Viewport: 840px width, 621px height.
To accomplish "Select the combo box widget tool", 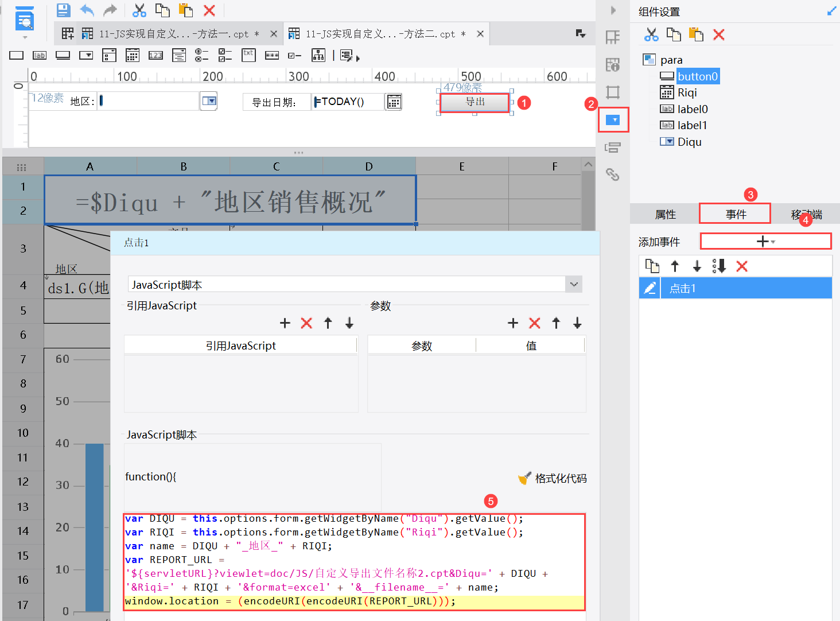I will click(86, 55).
